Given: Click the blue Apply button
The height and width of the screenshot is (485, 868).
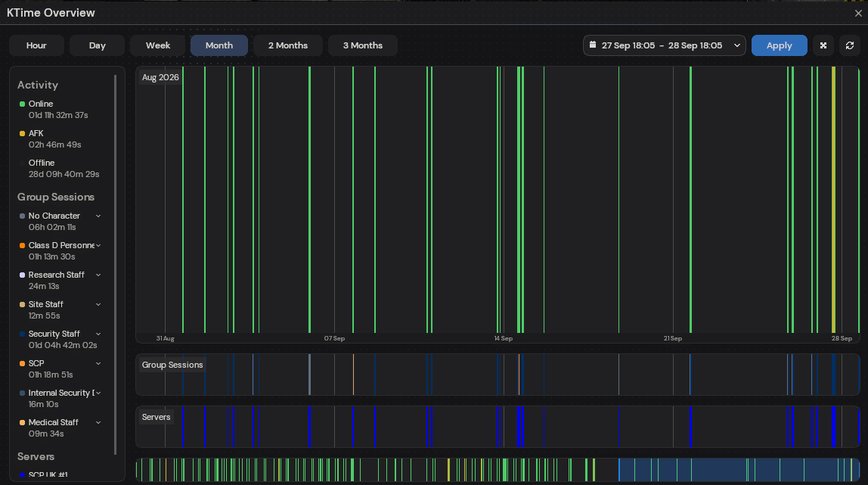Looking at the screenshot, I should pos(779,45).
